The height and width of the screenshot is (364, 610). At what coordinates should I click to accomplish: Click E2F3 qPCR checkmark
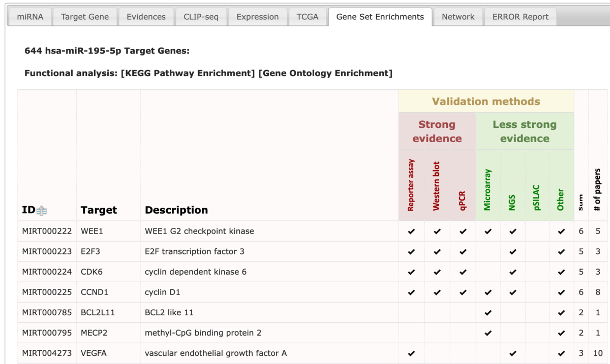tap(463, 252)
